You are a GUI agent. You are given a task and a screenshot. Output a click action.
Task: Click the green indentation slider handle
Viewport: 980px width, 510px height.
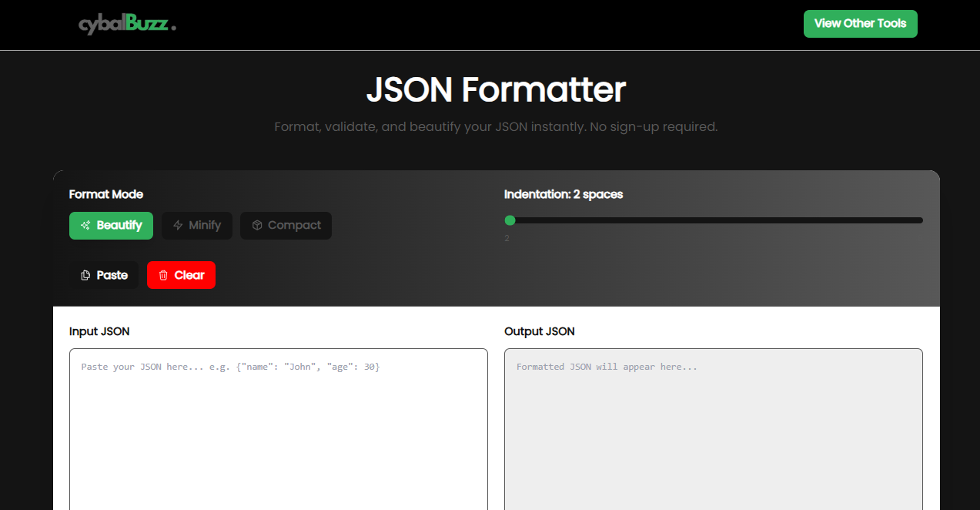(x=510, y=220)
